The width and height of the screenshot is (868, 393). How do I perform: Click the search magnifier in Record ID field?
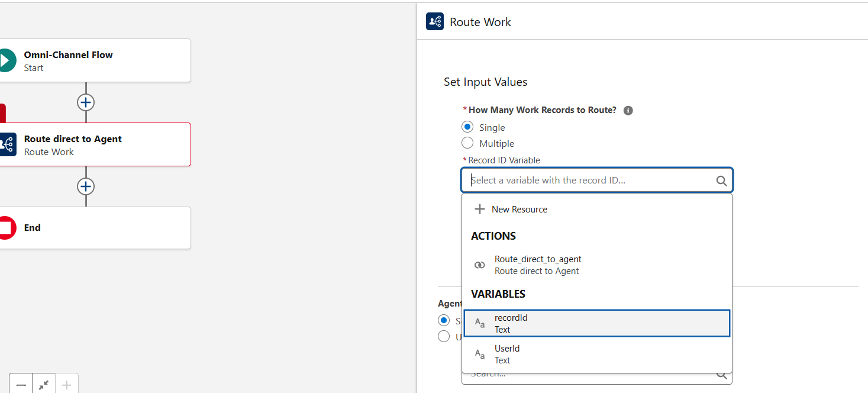[721, 181]
